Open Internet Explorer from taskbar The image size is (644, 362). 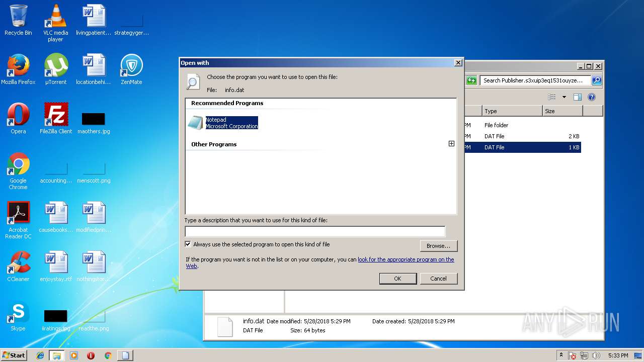pos(40,355)
